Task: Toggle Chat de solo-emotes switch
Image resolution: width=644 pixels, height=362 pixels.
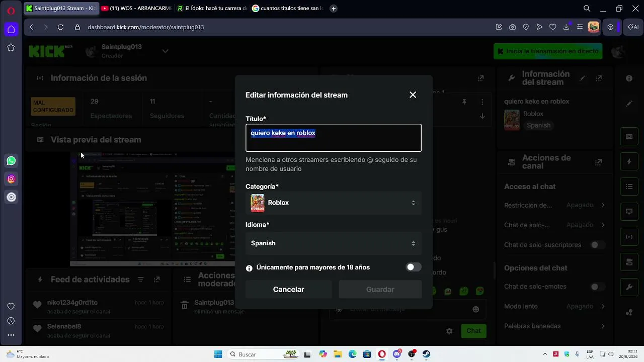Action: [x=597, y=287]
